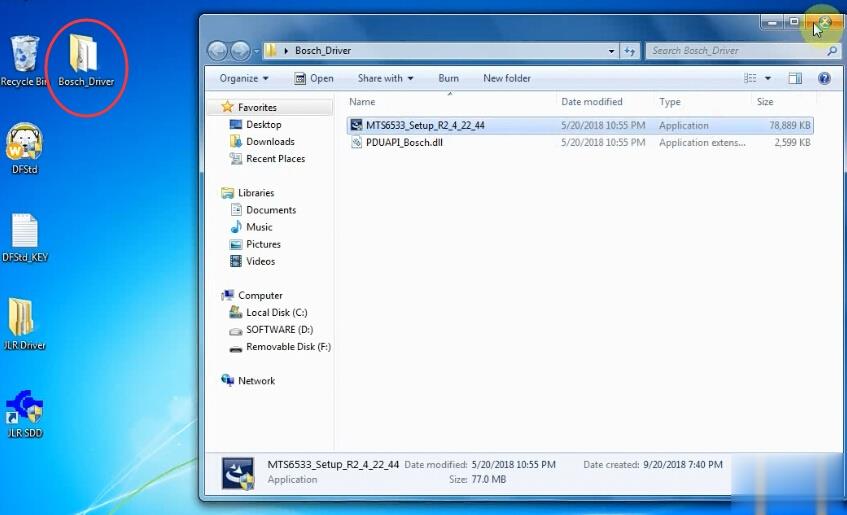Open the Share with menu
This screenshot has height=515, width=847.
pos(385,78)
